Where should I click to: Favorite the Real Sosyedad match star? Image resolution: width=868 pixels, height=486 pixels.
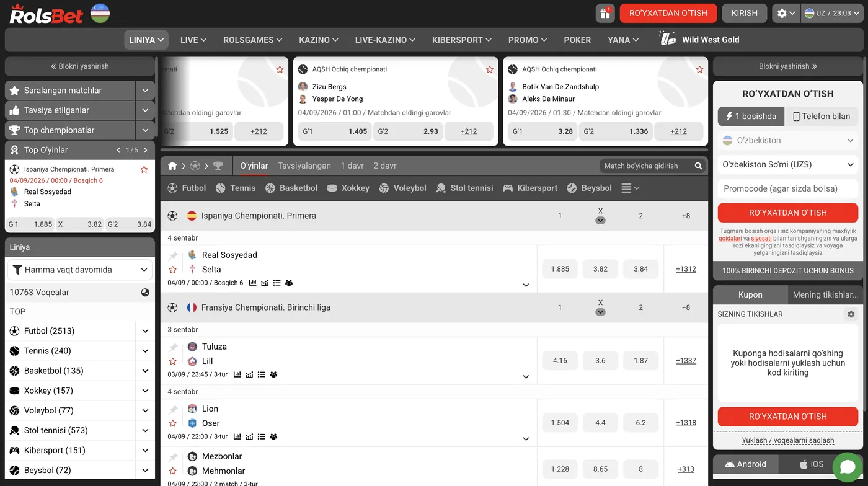[173, 270]
